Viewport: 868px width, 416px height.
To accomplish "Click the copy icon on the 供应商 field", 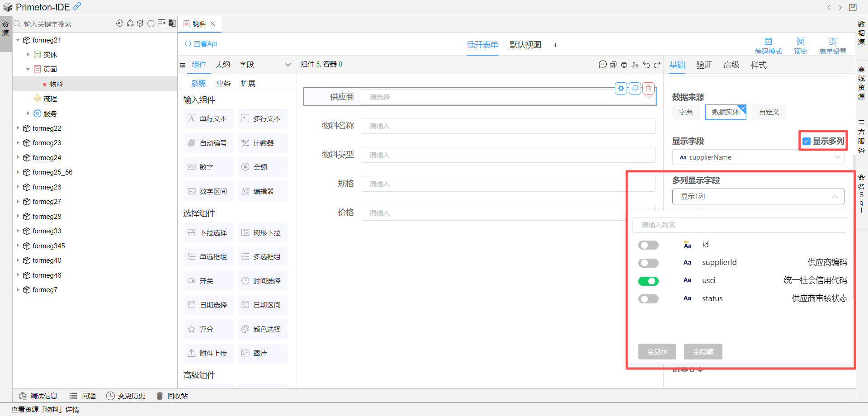I will coord(635,89).
